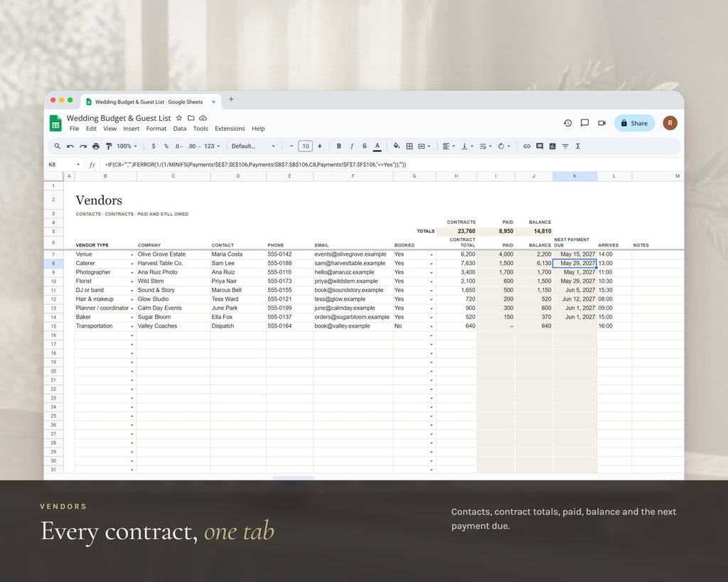Format as currency with dollar icon
The height and width of the screenshot is (582, 728).
pos(154,146)
